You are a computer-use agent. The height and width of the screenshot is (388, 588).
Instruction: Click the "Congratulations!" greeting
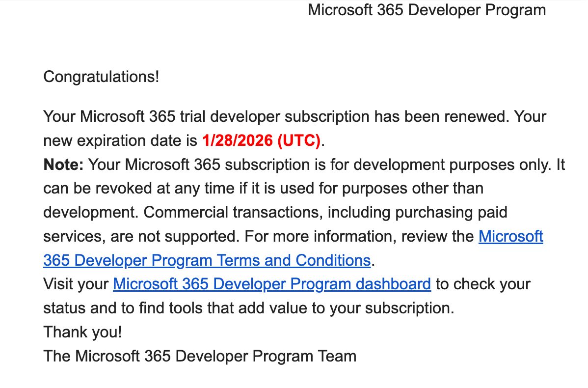point(101,77)
